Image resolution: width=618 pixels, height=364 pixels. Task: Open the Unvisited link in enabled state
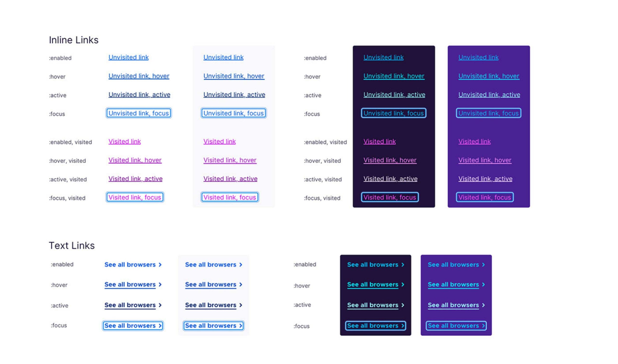pos(128,57)
